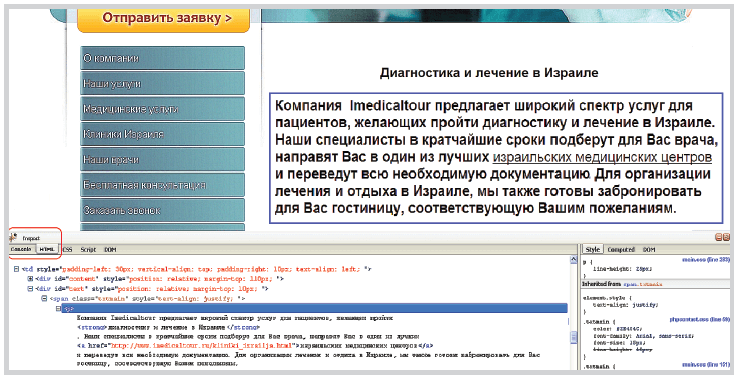Click the Firebug bug icon
The width and height of the screenshot is (736, 378).
click(13, 238)
